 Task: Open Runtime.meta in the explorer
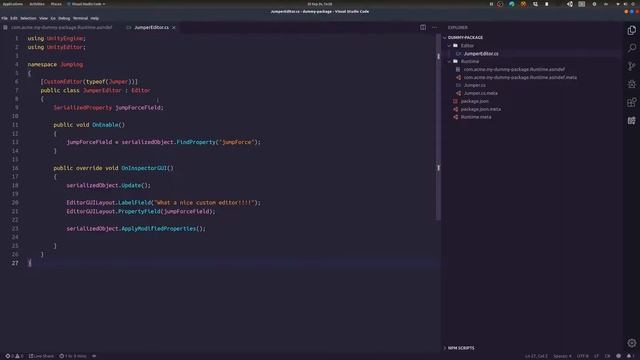click(x=476, y=117)
